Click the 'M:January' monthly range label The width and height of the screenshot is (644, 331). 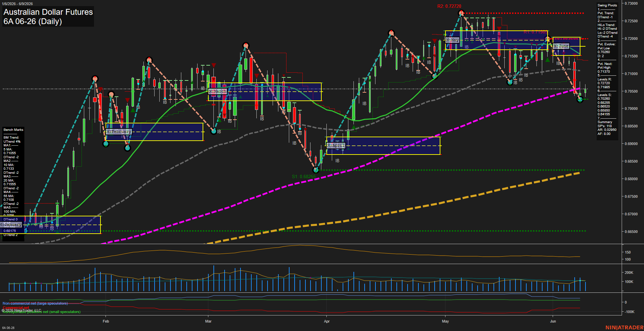tap(11, 224)
